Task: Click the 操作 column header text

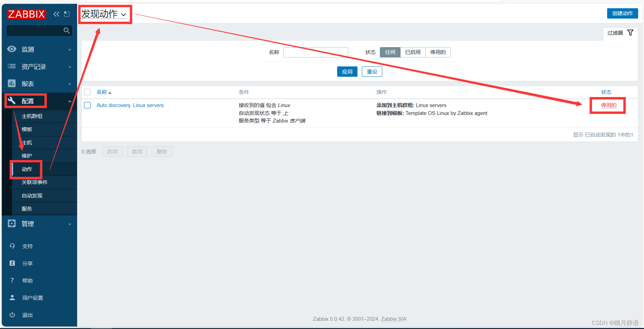Action: 382,92
